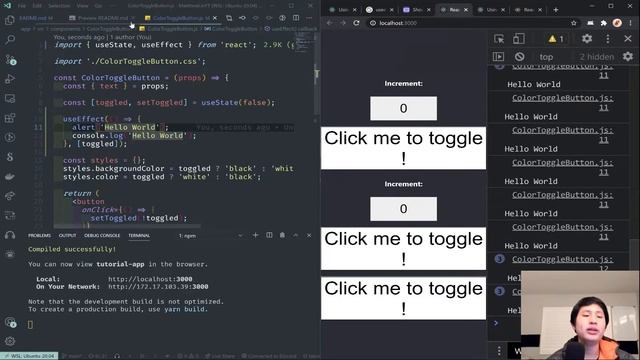The height and width of the screenshot is (360, 640).
Task: Switch to the Preview README.md editor tab
Action: (101, 18)
